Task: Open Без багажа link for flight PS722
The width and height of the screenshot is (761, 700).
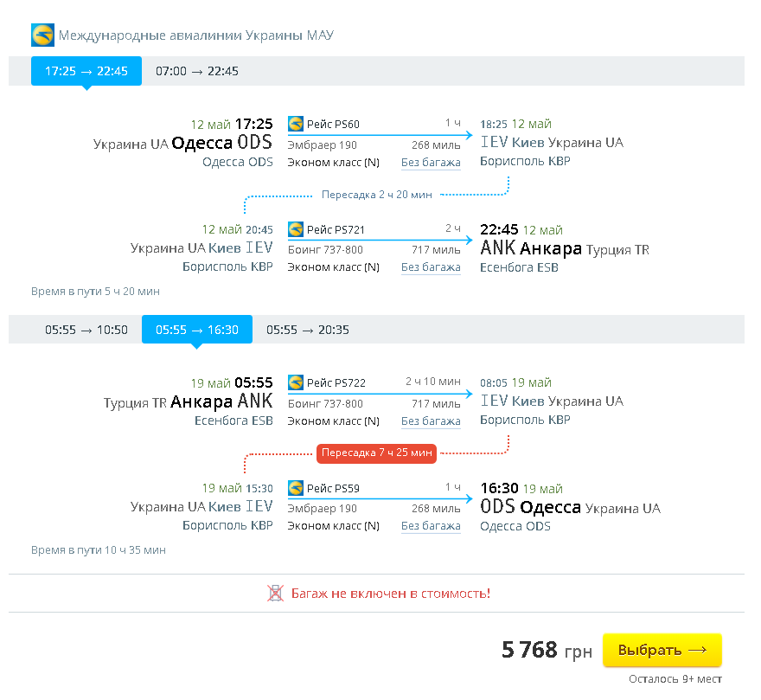Action: [431, 421]
